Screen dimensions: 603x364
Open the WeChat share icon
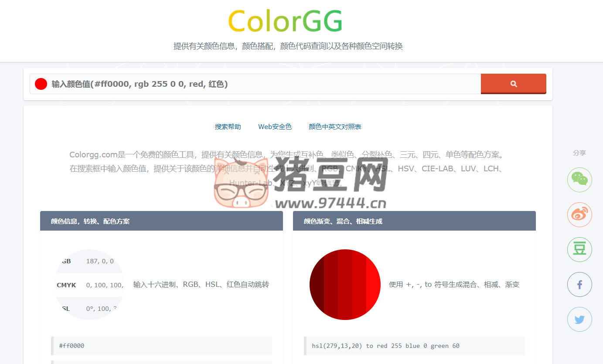point(579,180)
